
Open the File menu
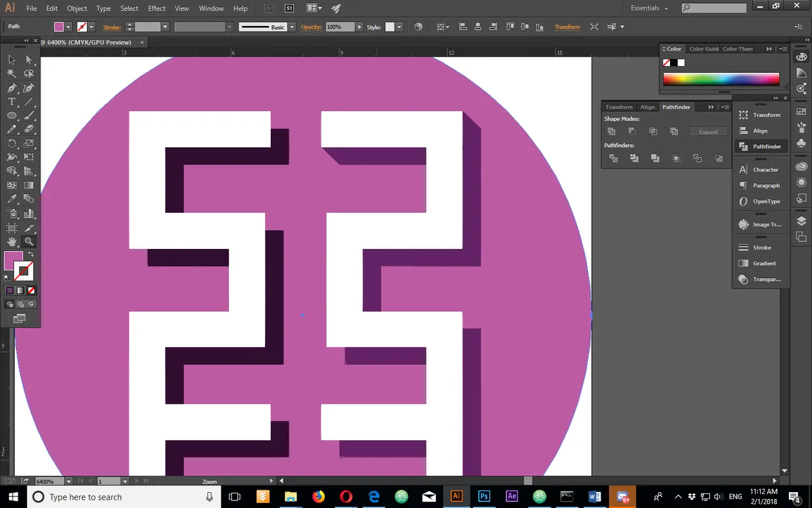32,8
